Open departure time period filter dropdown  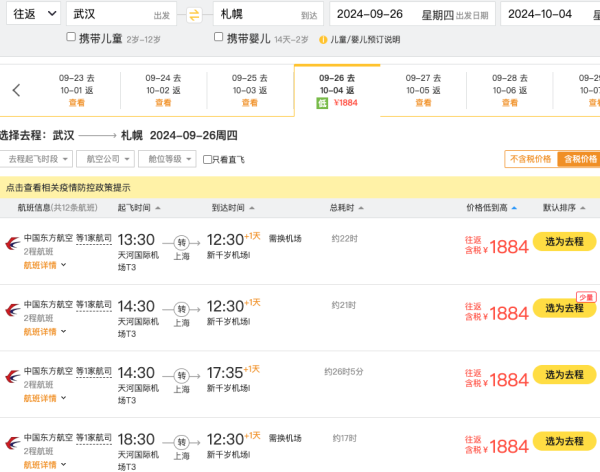(36, 159)
